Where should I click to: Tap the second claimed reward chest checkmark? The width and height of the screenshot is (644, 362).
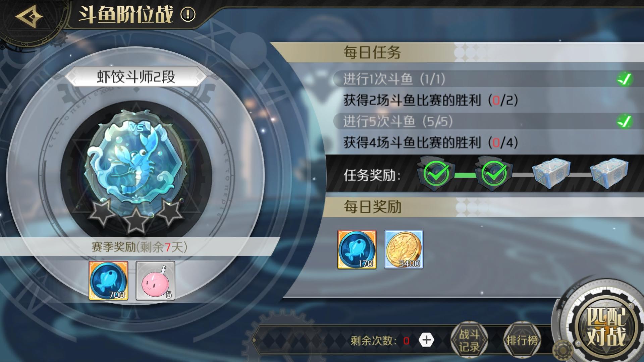click(494, 174)
